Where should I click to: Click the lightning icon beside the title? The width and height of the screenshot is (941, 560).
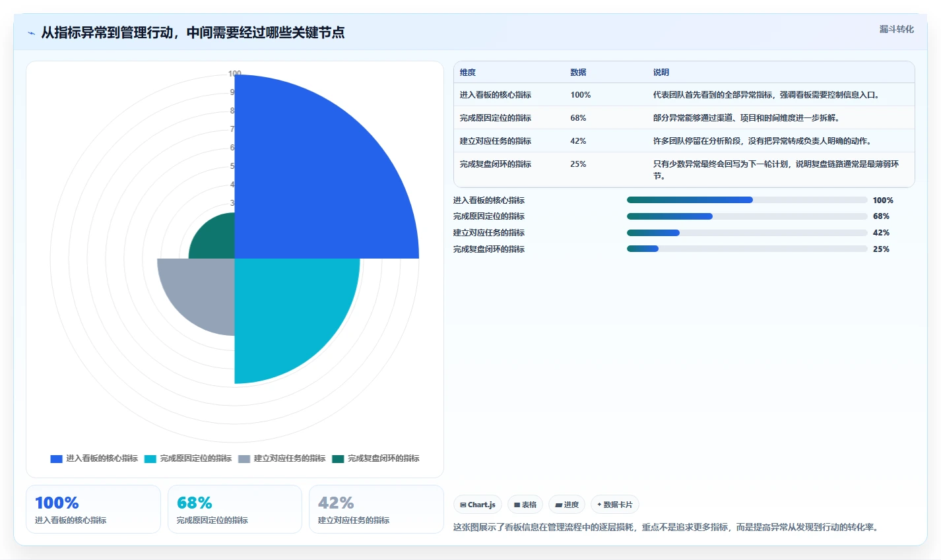pos(31,33)
